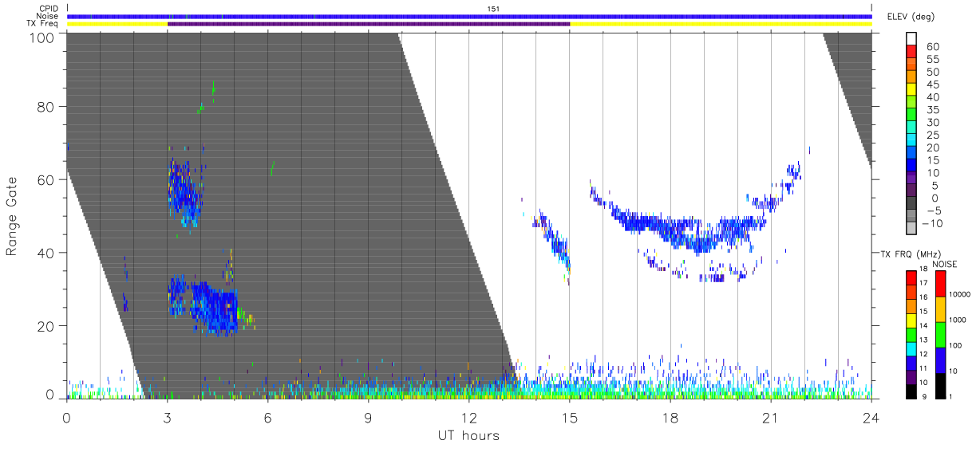Click the Range Gate tick label '60'
Screen dimensions: 980x452
(x=46, y=180)
